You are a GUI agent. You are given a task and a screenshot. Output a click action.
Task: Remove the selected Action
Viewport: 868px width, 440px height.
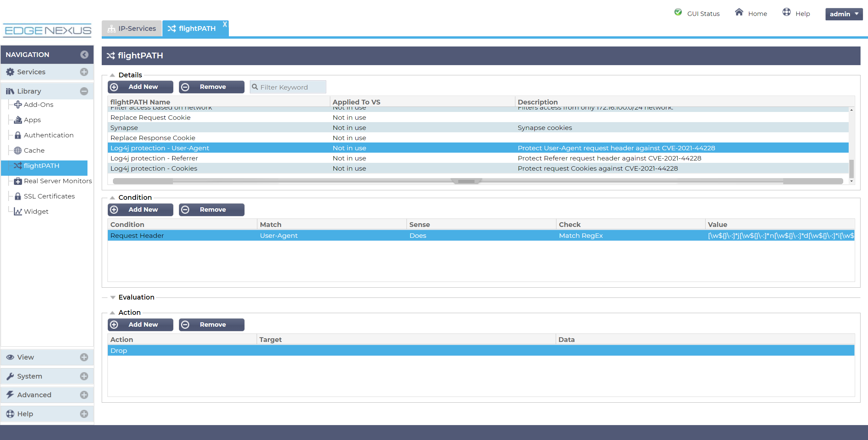coord(212,325)
